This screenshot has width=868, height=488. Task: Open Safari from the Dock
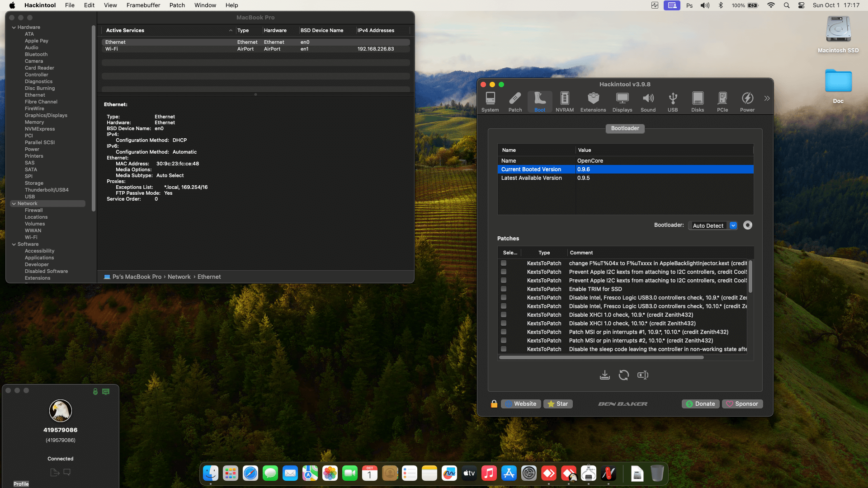pos(250,473)
